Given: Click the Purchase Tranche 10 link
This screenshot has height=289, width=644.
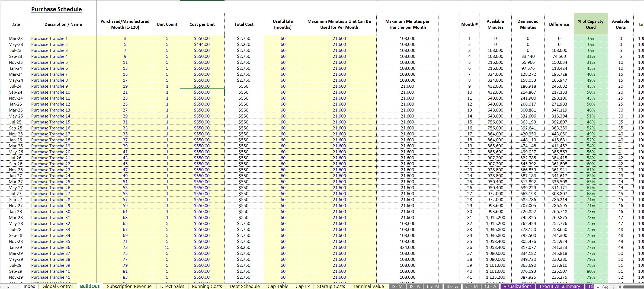Looking at the screenshot, I should point(51,92).
